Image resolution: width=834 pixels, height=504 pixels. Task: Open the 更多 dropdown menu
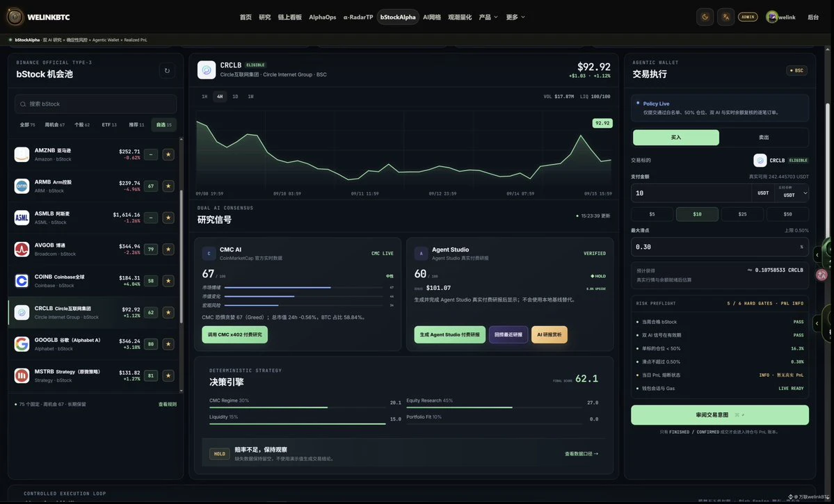pyautogui.click(x=515, y=17)
